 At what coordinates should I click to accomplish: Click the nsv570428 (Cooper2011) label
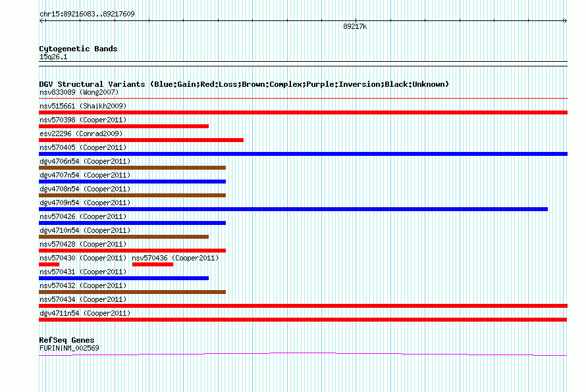[x=83, y=244]
